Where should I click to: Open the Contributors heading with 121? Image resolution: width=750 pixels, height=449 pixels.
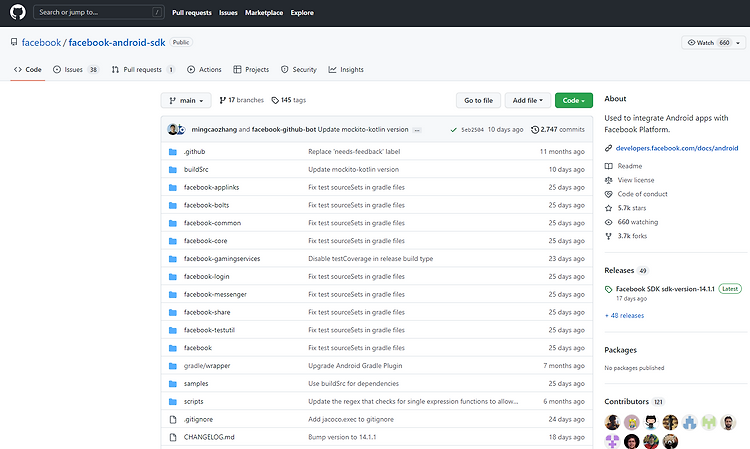point(634,402)
